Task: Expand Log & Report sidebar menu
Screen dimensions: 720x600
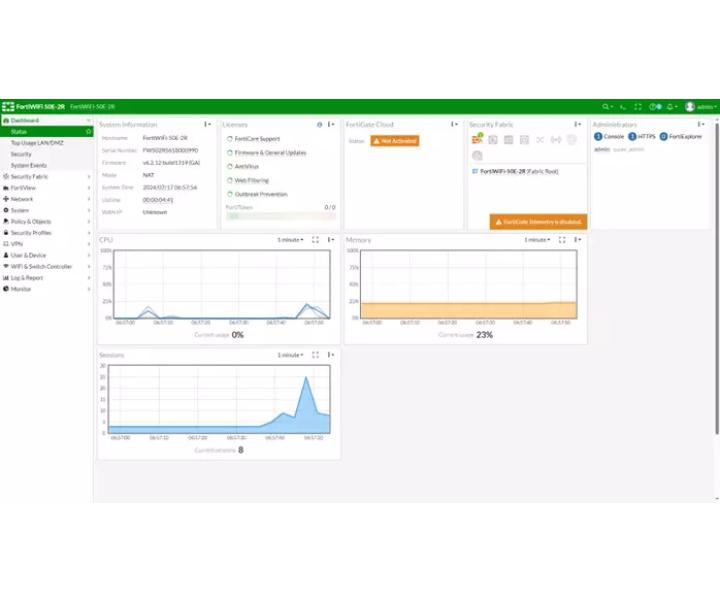Action: pos(46,278)
